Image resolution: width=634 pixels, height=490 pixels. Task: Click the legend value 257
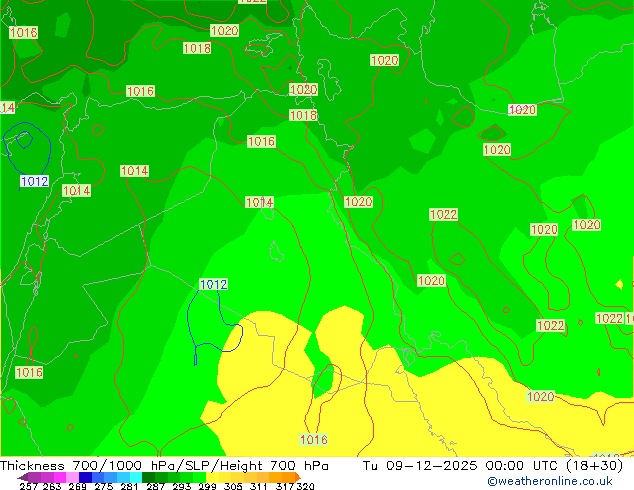[x=29, y=486]
